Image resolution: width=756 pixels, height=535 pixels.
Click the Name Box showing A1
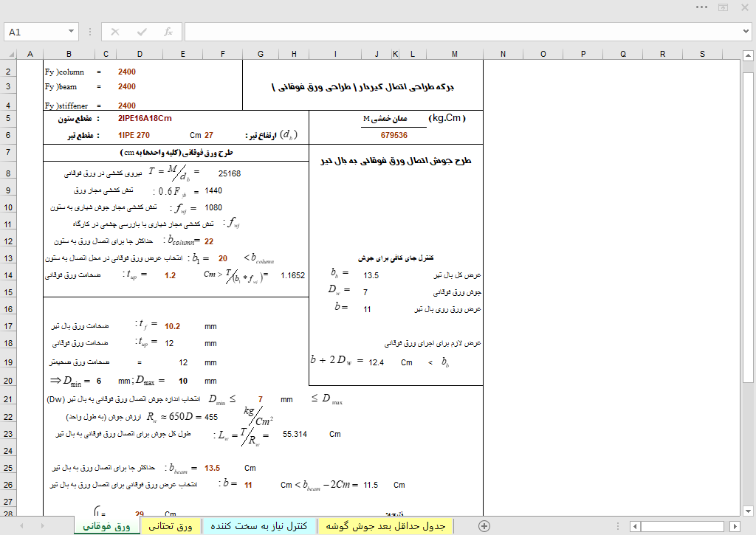pos(35,32)
